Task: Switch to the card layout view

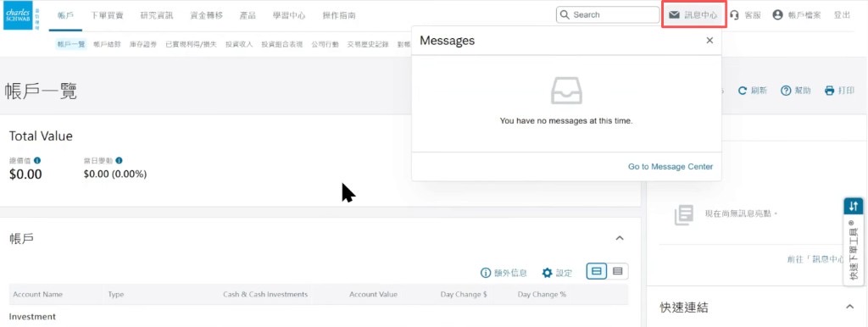Action: click(596, 272)
